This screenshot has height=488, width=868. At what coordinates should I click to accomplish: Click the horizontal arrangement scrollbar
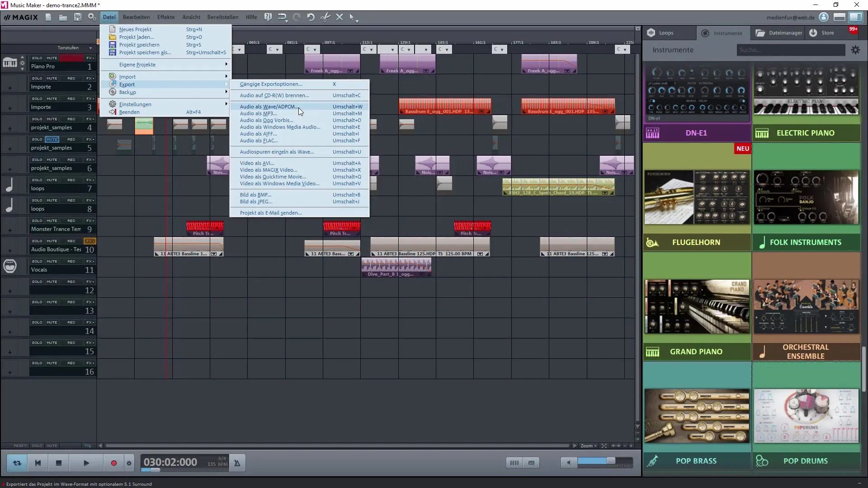click(x=337, y=446)
